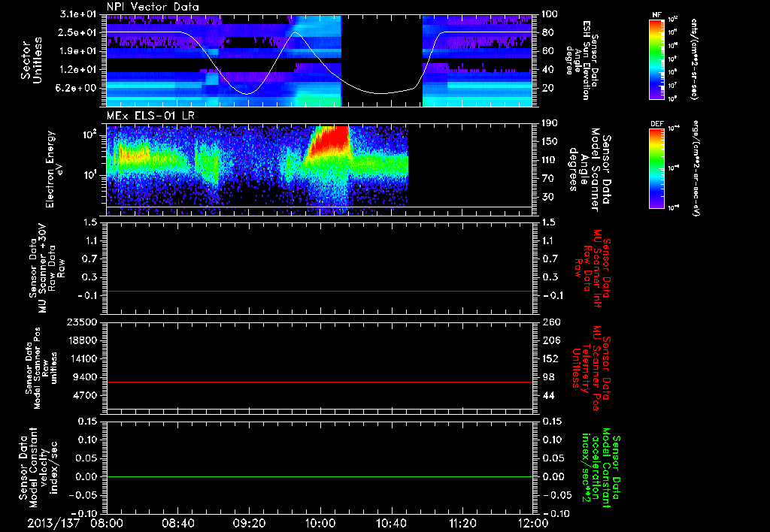Click the 10¹ electron energy tick label
This screenshot has height=532, width=770.
tap(90, 175)
